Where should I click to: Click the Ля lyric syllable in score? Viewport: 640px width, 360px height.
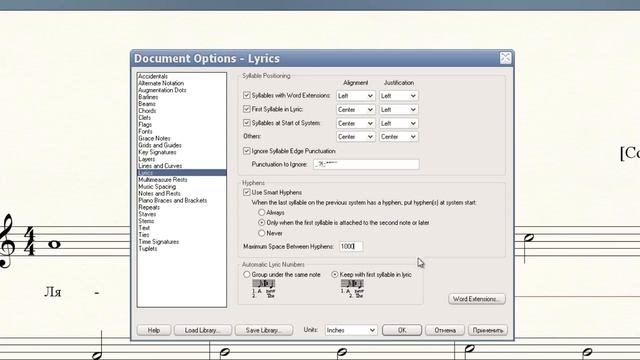53,292
